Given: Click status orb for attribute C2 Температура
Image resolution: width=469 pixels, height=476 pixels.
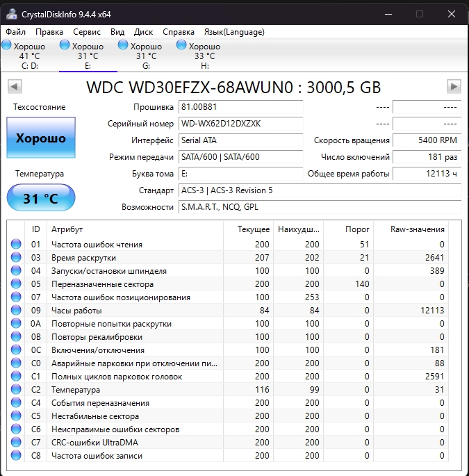Looking at the screenshot, I should click(16, 389).
